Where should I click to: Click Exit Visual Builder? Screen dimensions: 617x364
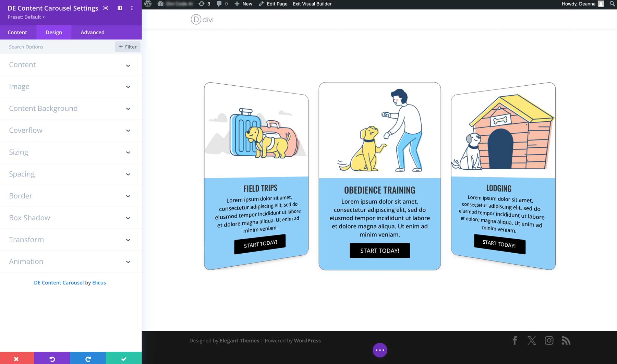312,4
